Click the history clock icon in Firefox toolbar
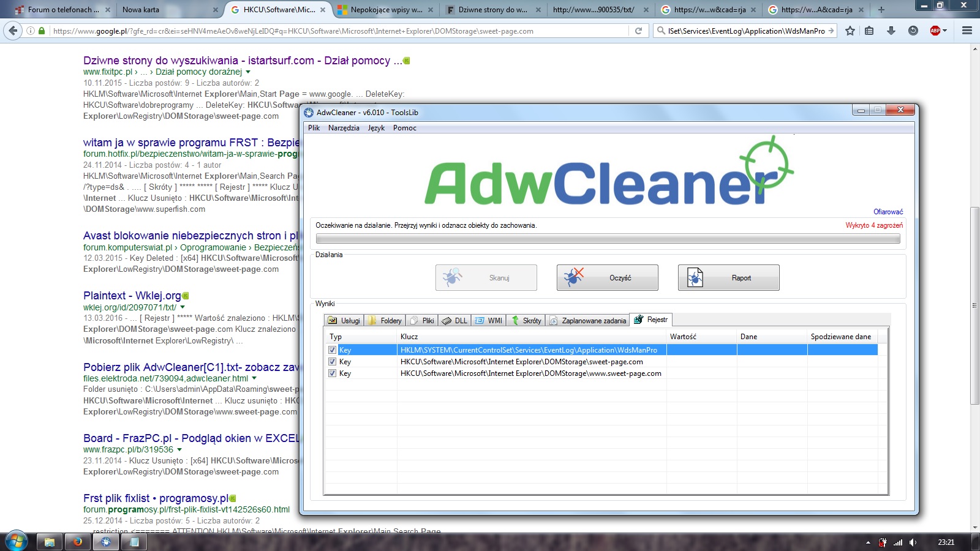Image resolution: width=980 pixels, height=551 pixels. point(913,31)
